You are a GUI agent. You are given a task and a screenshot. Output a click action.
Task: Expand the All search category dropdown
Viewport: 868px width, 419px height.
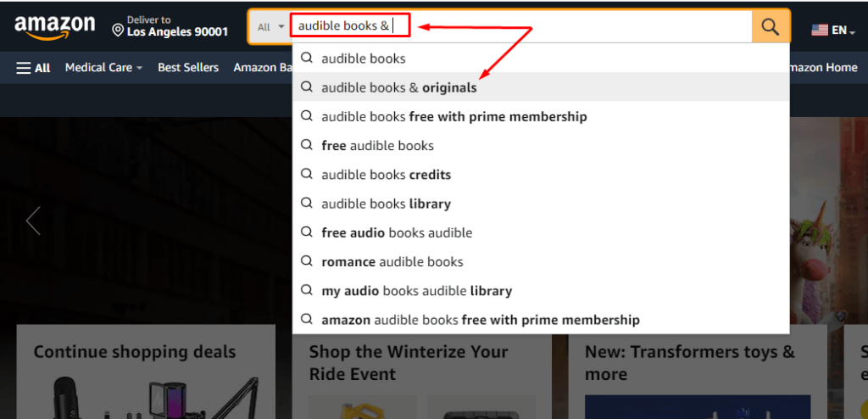click(x=271, y=26)
